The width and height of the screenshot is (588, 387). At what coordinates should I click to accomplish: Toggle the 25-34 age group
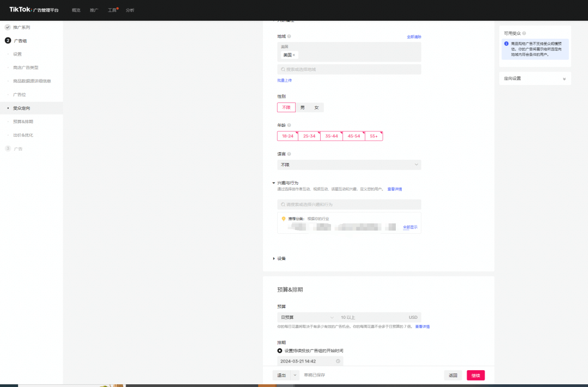[309, 136]
